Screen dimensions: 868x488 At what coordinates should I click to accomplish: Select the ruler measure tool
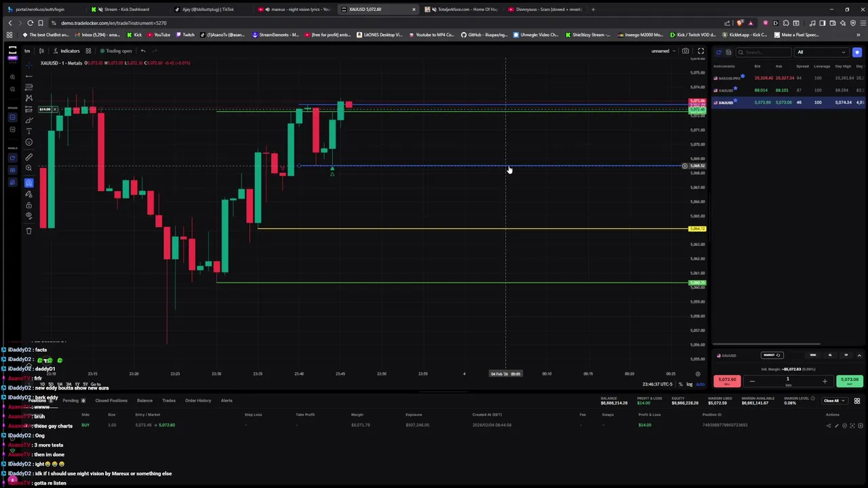(x=28, y=157)
